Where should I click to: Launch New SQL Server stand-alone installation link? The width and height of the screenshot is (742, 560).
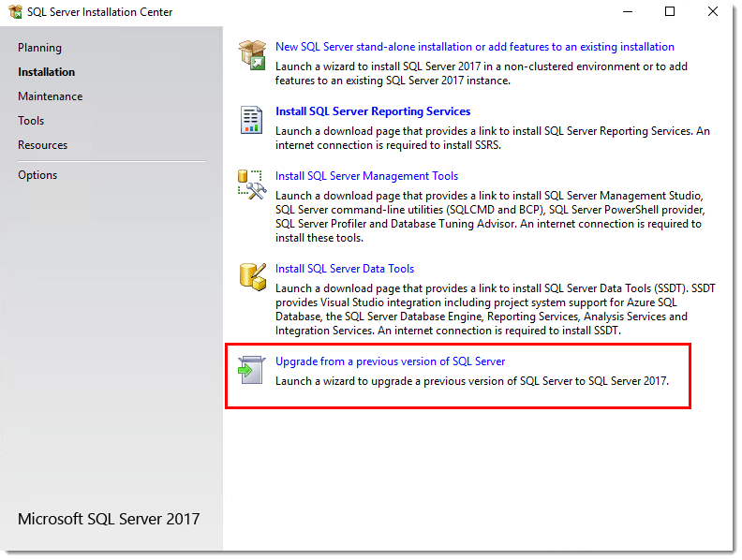(475, 47)
